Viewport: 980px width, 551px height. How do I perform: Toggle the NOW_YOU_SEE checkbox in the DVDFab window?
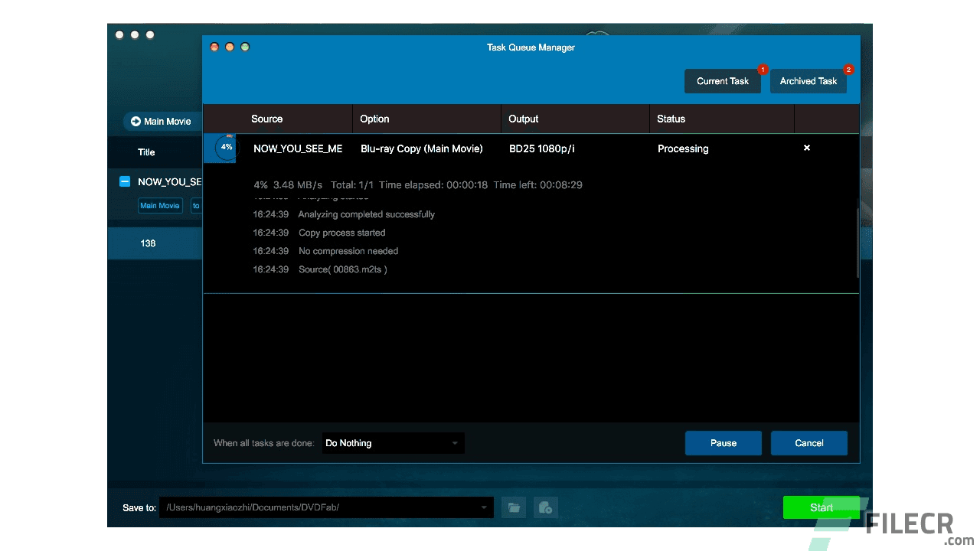pos(125,181)
